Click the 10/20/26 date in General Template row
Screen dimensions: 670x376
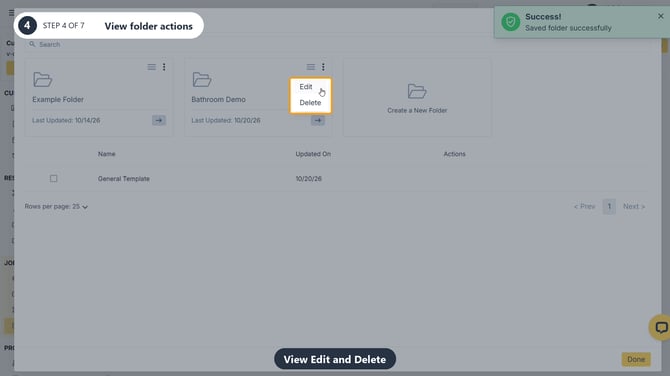coord(309,179)
